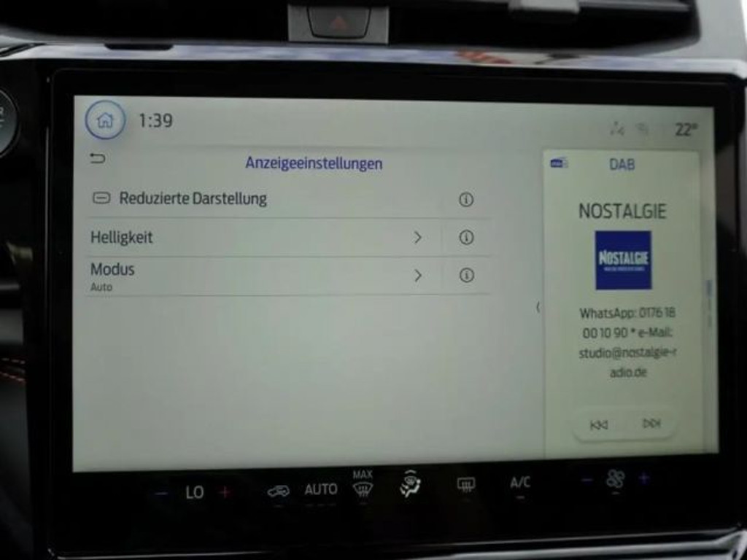Increase temperature with red plus
The image size is (747, 560).
(225, 492)
